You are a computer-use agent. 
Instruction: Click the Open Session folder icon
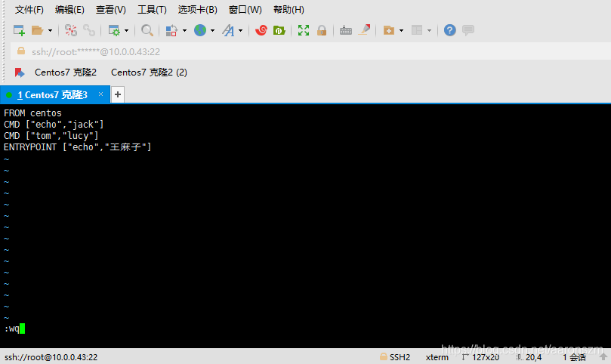tap(38, 30)
